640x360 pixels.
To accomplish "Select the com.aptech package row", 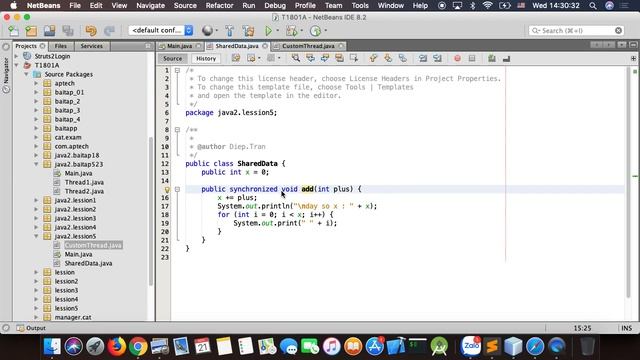I will 71,146.
